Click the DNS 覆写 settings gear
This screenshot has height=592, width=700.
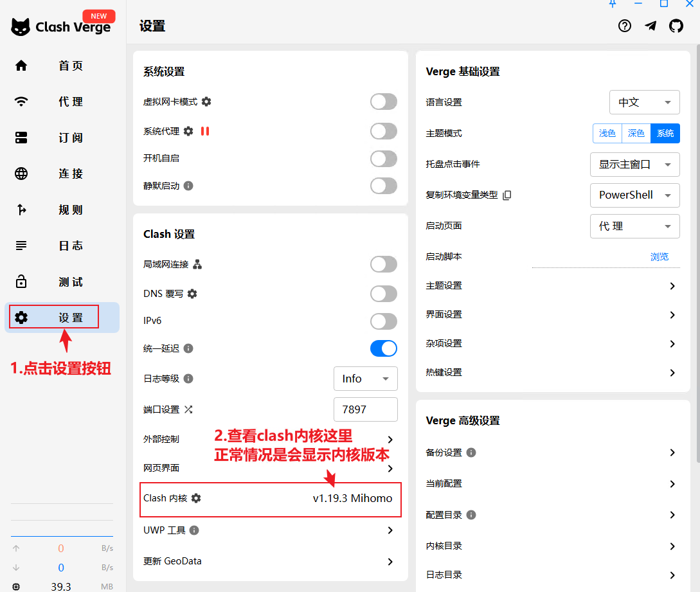click(192, 294)
